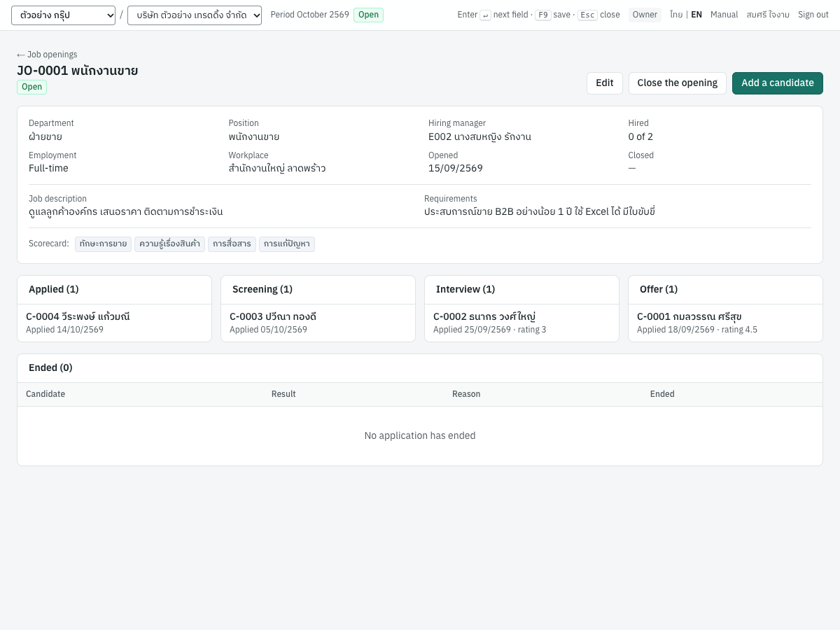Image resolution: width=840 pixels, height=630 pixels.
Task: Open candidate C-0003 ปวีณา ทองดี card
Action: click(x=318, y=323)
